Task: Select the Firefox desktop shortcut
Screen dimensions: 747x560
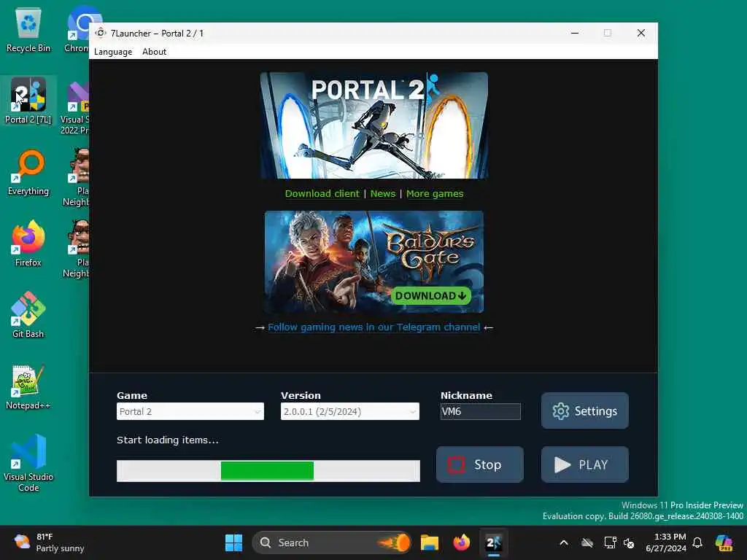Action: 28,244
